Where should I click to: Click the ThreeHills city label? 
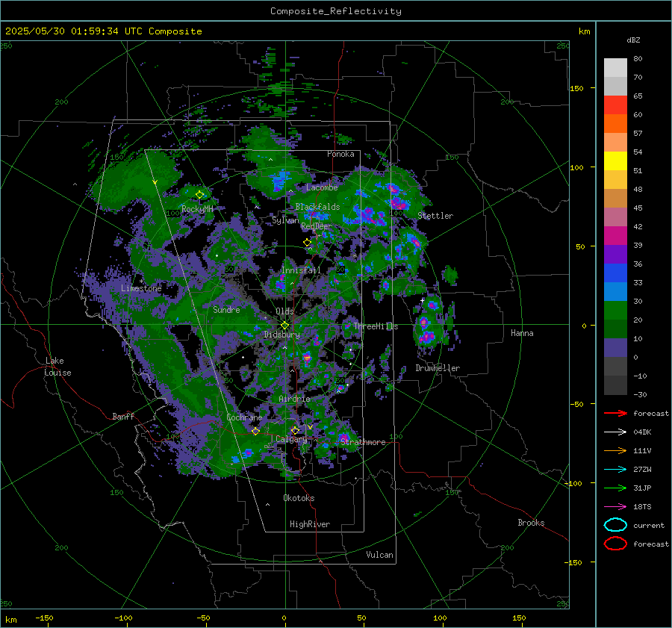click(376, 326)
